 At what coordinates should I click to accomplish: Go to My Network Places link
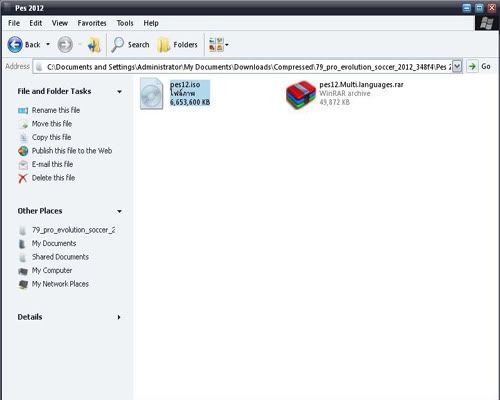[60, 284]
